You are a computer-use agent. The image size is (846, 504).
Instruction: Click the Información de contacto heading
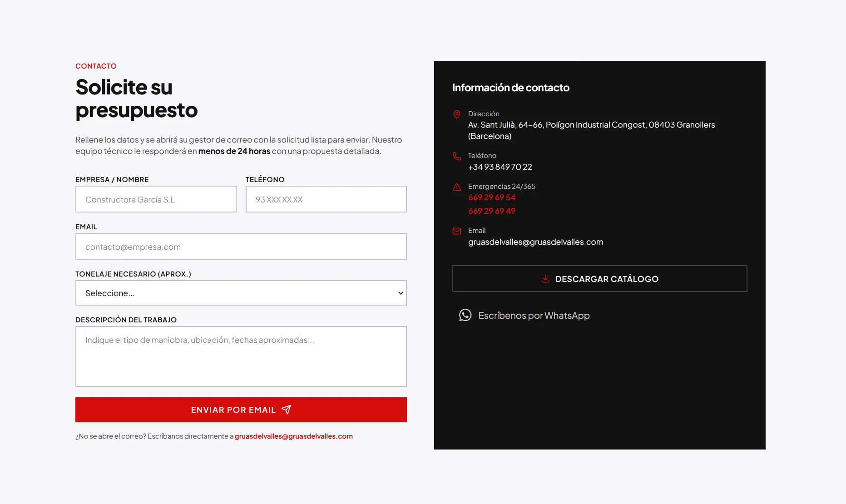[x=511, y=88]
